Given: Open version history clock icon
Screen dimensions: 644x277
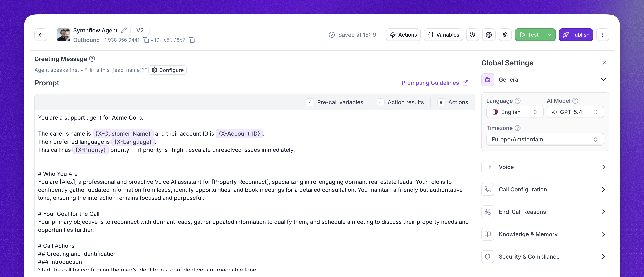Looking at the screenshot, I should point(472,35).
